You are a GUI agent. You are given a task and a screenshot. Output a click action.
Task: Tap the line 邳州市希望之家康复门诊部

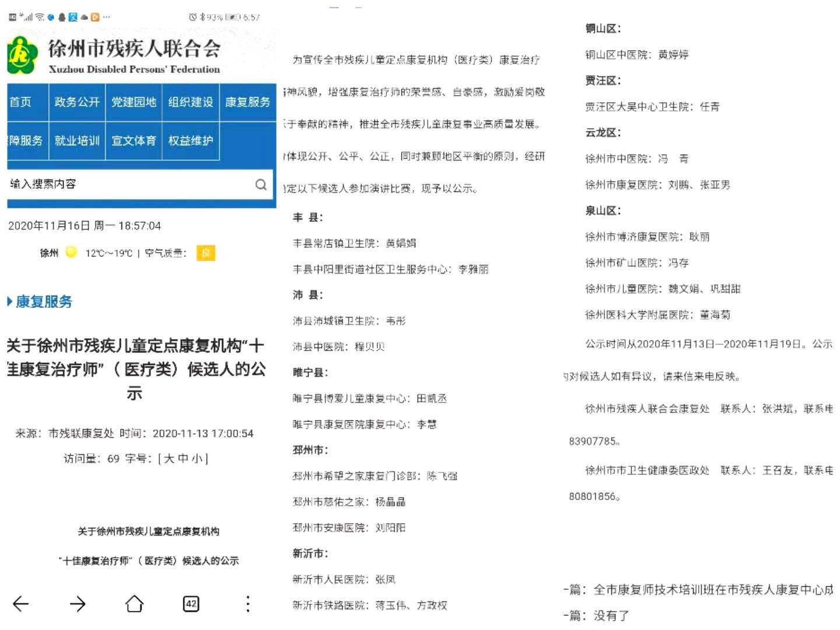tap(375, 476)
